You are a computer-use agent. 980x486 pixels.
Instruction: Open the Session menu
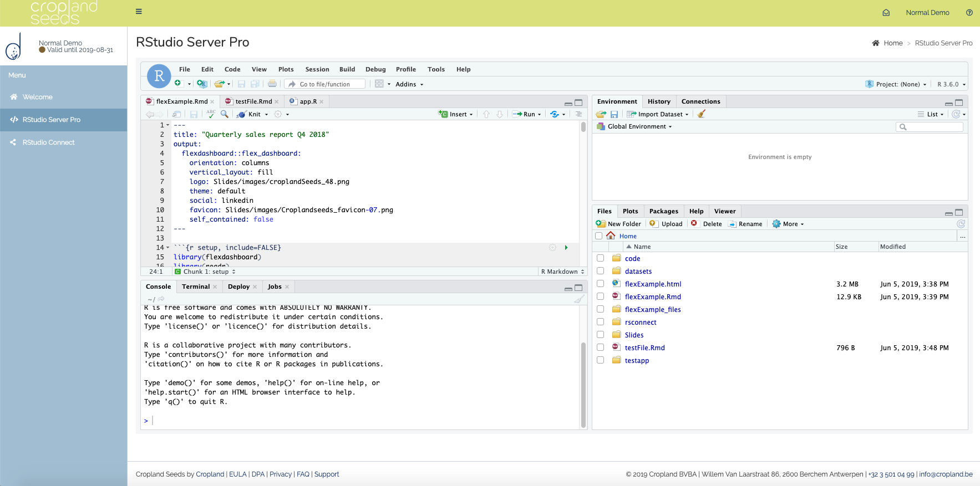[317, 69]
